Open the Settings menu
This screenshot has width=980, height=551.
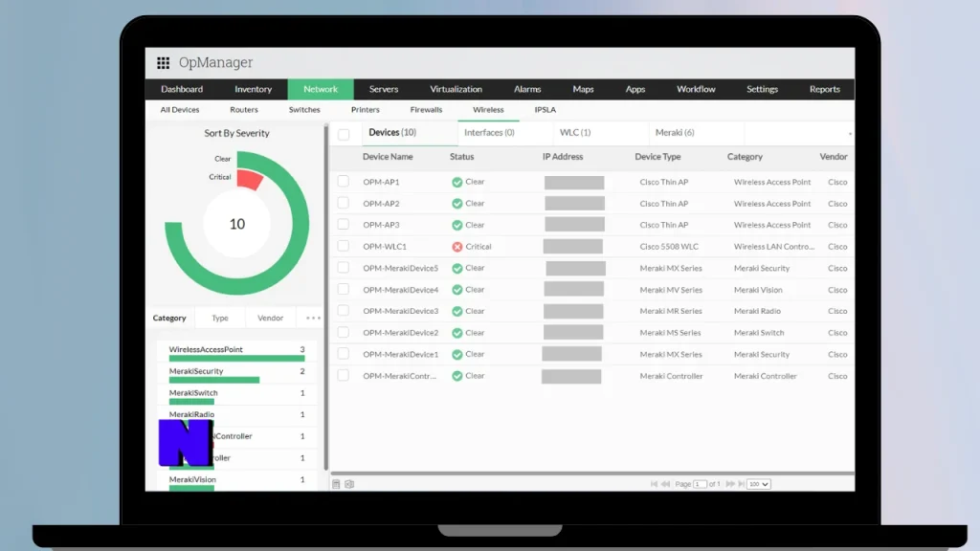[763, 89]
